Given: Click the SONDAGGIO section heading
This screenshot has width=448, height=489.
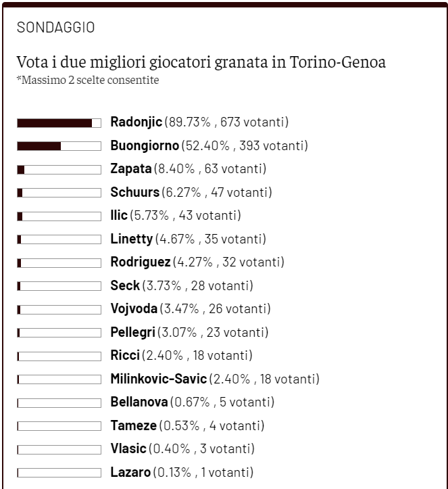Looking at the screenshot, I should coord(55,28).
